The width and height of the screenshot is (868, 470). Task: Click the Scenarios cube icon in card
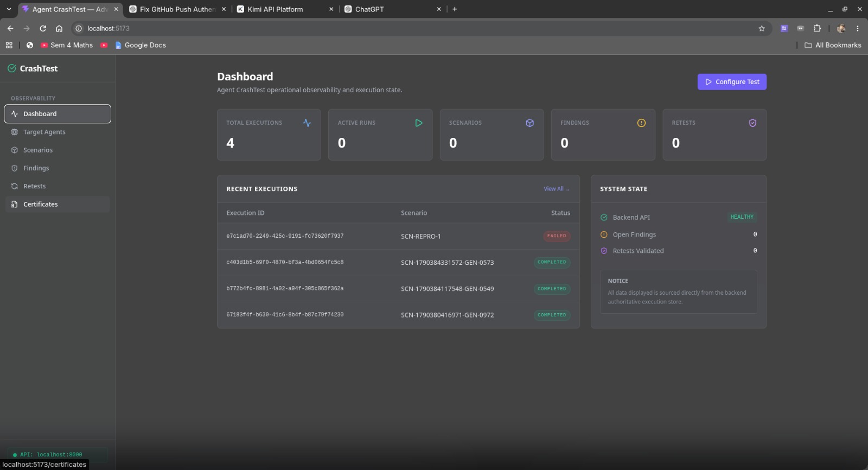(530, 123)
